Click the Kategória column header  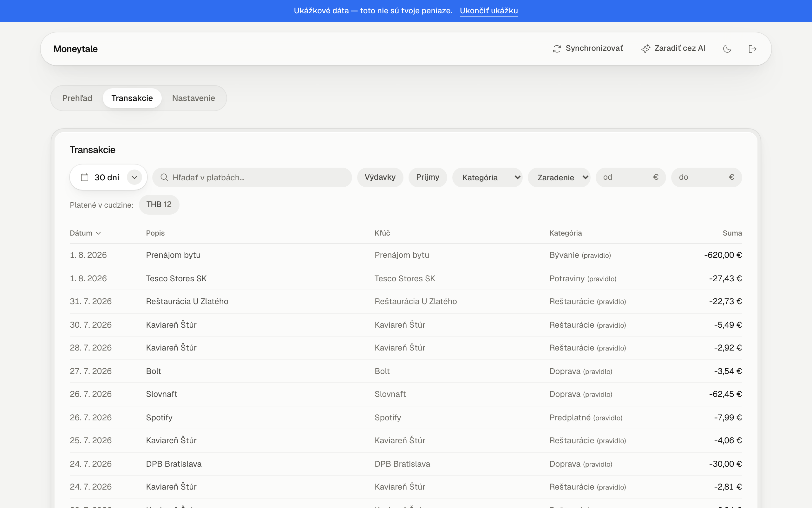tap(566, 233)
